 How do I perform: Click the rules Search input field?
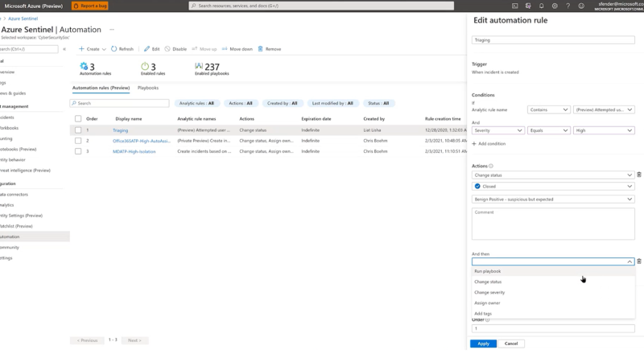[119, 104]
